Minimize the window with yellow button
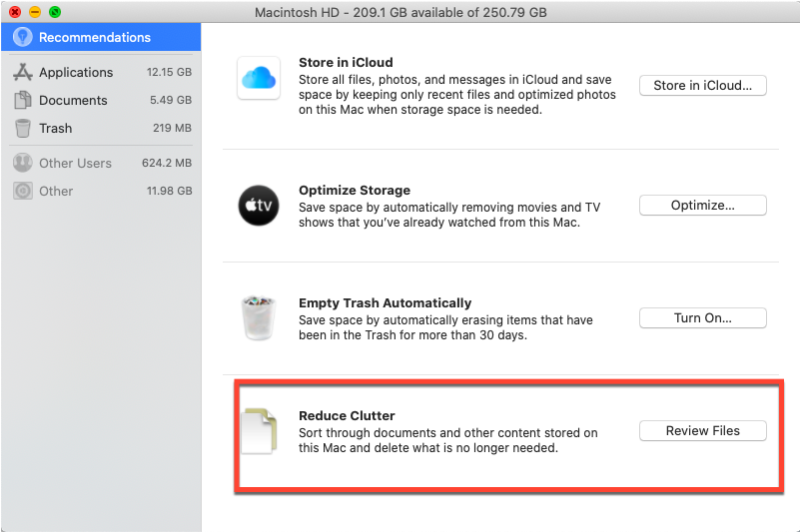This screenshot has width=800, height=532. click(35, 12)
